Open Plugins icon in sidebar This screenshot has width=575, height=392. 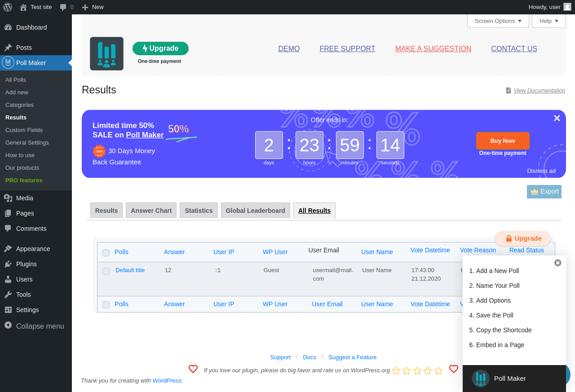(x=8, y=264)
